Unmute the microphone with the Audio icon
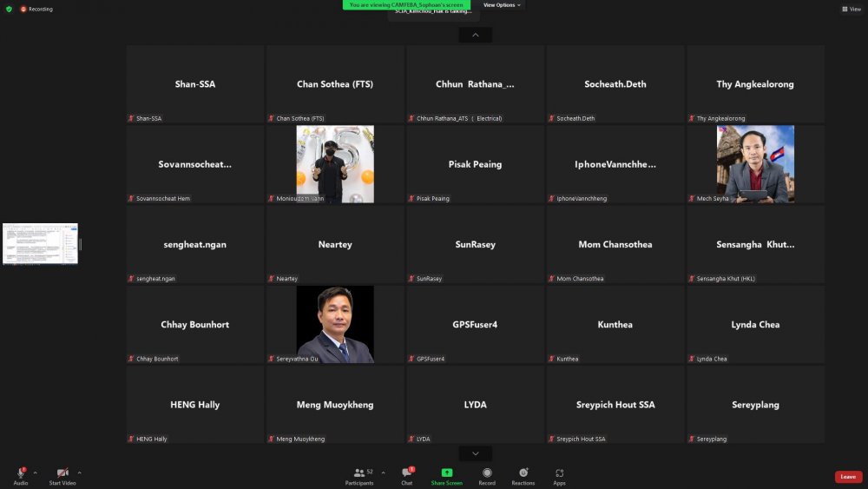Image resolution: width=868 pixels, height=489 pixels. [x=20, y=473]
